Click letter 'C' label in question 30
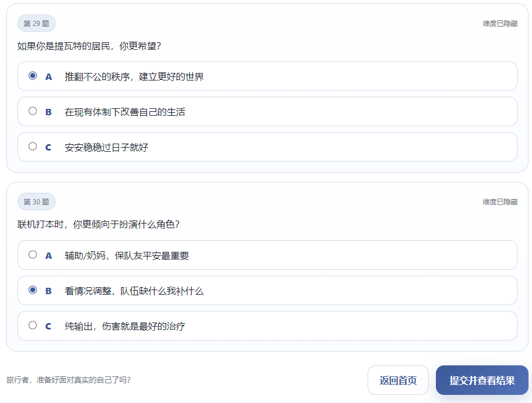Screen dimensions: 532x403 pos(49,326)
